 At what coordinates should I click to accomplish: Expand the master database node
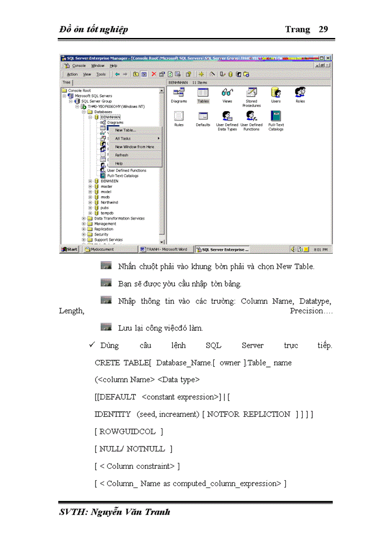pos(90,187)
